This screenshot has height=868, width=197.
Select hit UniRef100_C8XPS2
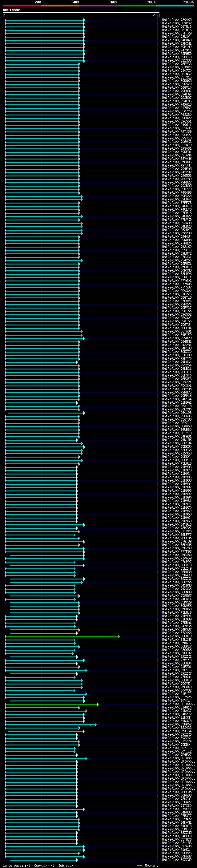tap(177, 23)
